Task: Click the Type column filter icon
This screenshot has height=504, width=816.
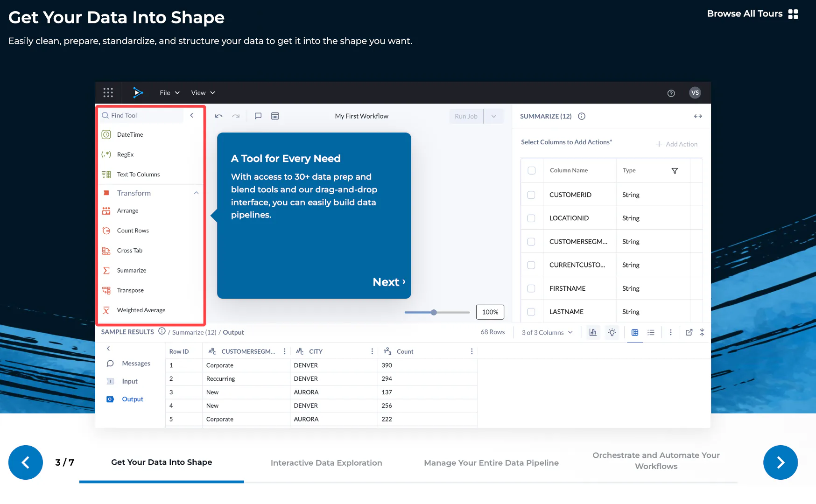Action: 675,171
